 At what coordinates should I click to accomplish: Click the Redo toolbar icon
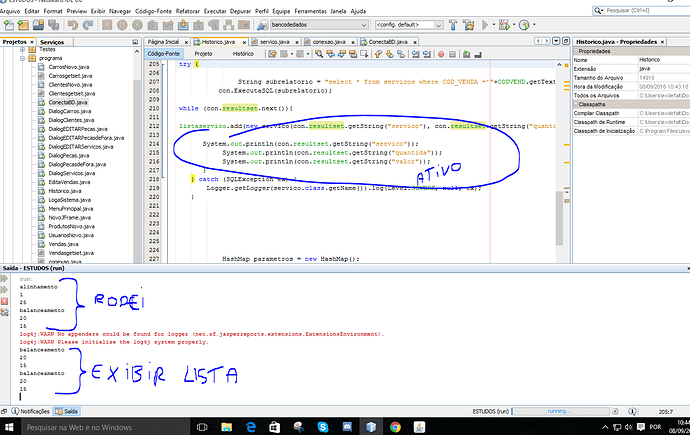88,25
